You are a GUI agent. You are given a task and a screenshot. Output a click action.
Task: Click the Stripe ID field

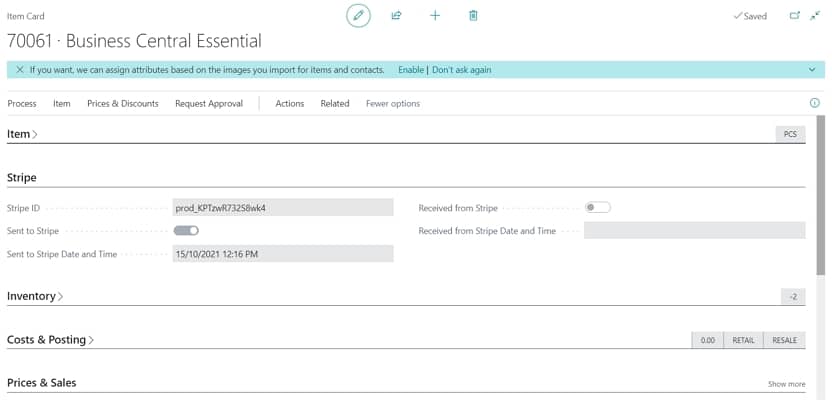pyautogui.click(x=283, y=207)
